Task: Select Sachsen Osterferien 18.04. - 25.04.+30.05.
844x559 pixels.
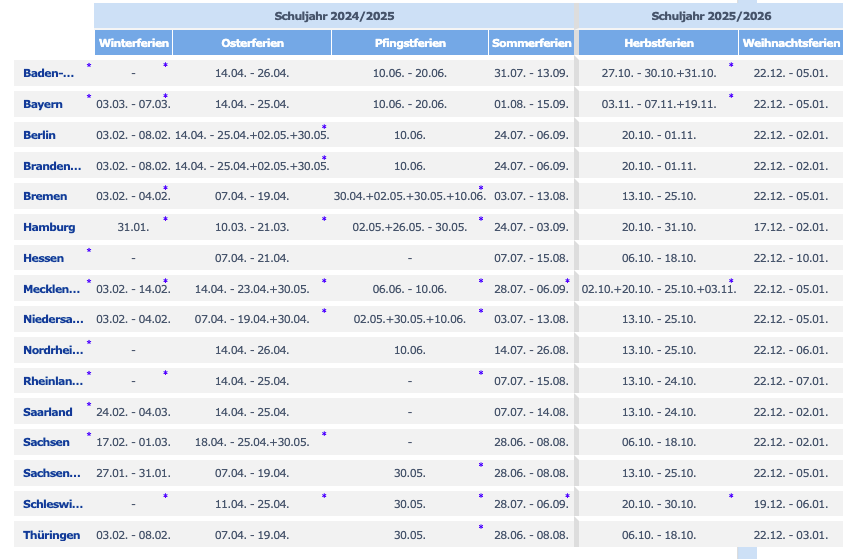Action: pyautogui.click(x=252, y=442)
